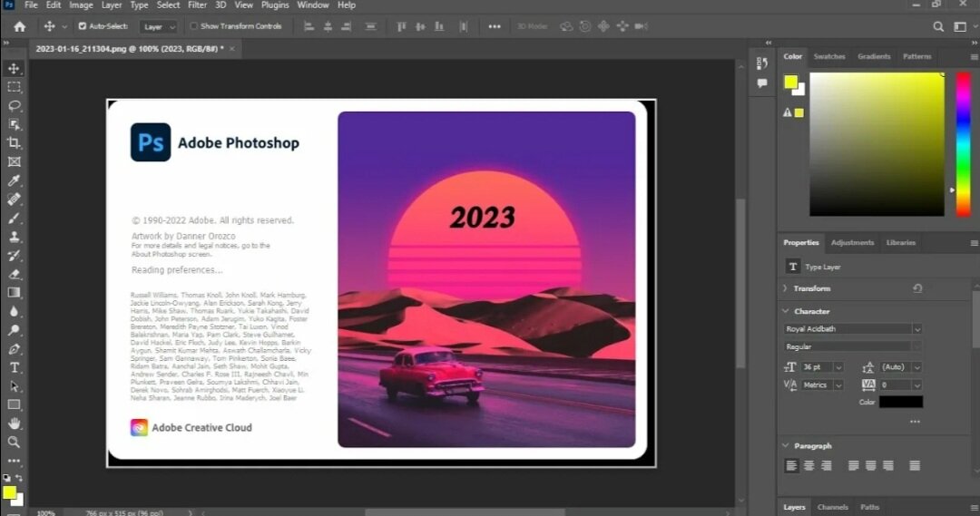This screenshot has height=516, width=980.
Task: Click left align text paragraph button
Action: tap(791, 466)
